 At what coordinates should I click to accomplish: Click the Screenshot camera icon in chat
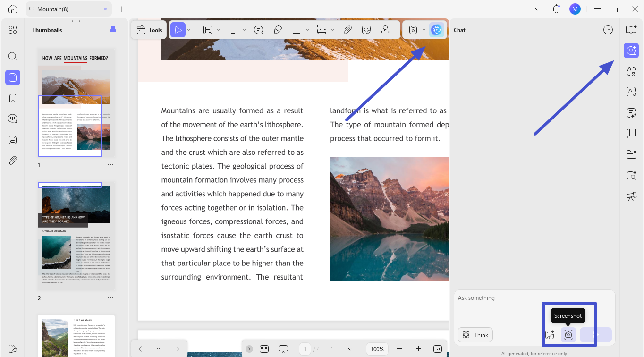coord(568,335)
